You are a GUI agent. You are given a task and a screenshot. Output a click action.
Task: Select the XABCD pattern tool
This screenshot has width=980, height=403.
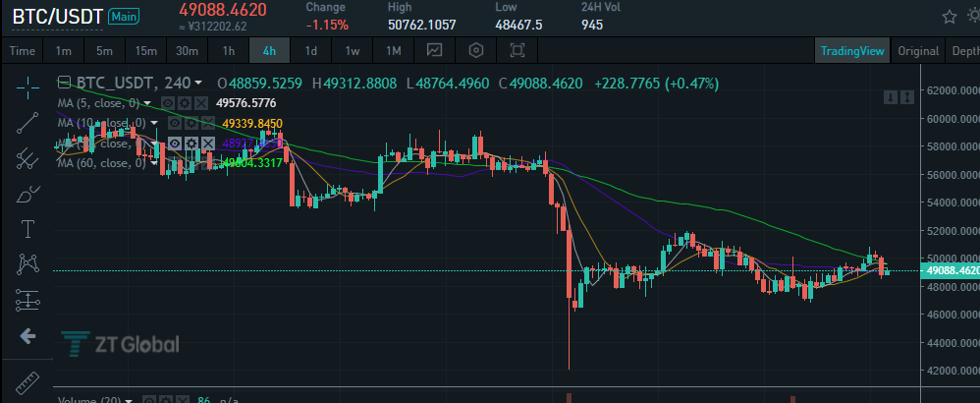[x=27, y=264]
